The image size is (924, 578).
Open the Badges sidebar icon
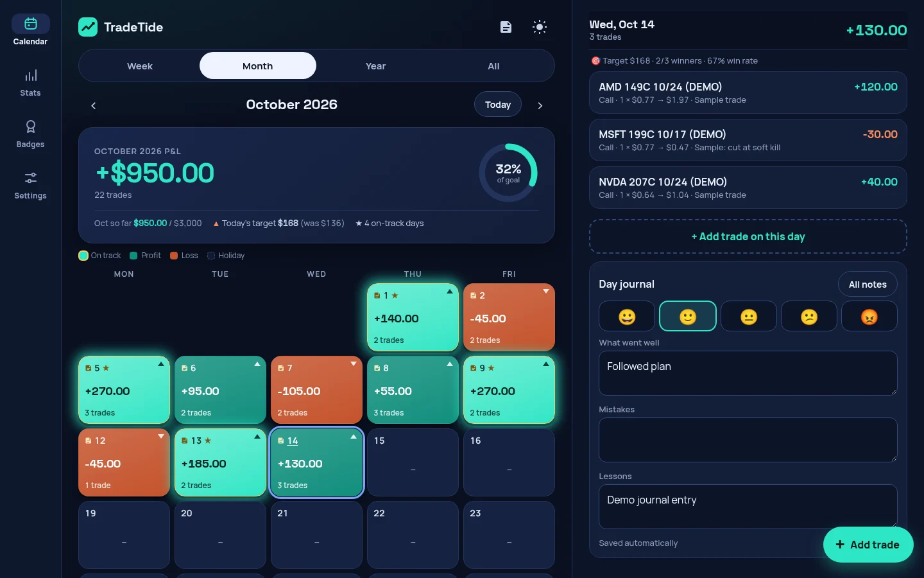pyautogui.click(x=30, y=127)
